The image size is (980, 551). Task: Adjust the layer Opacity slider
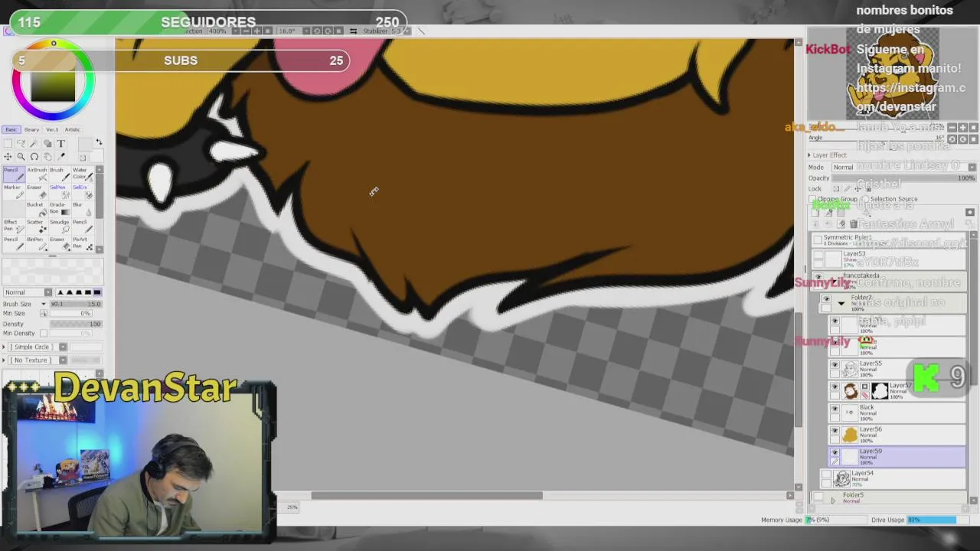tap(903, 178)
